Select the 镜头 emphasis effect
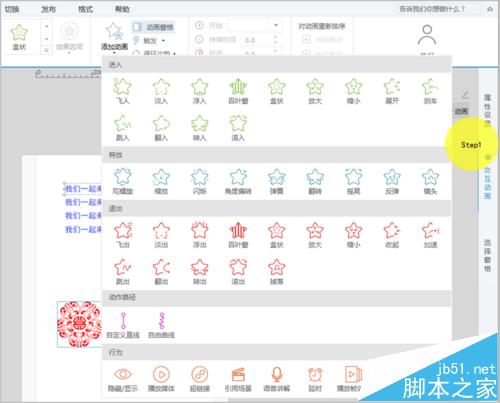 click(x=430, y=181)
